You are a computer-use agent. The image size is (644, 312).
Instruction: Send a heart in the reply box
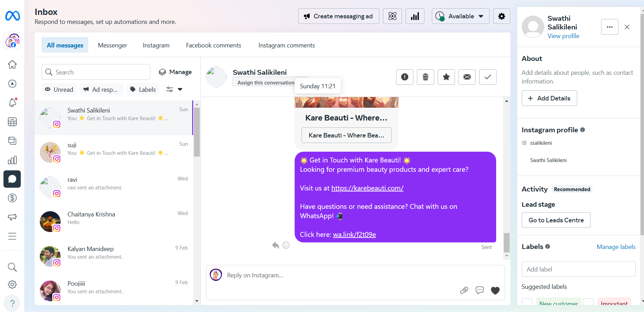495,291
